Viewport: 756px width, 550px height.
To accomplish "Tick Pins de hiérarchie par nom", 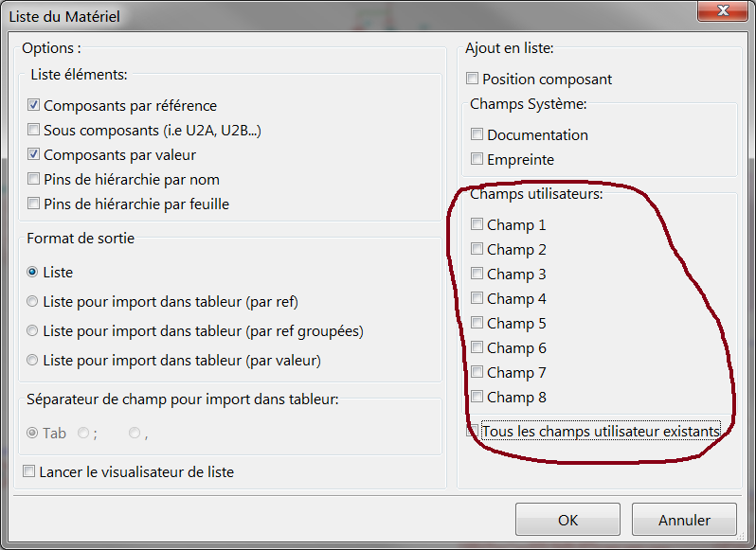I will pyautogui.click(x=33, y=179).
